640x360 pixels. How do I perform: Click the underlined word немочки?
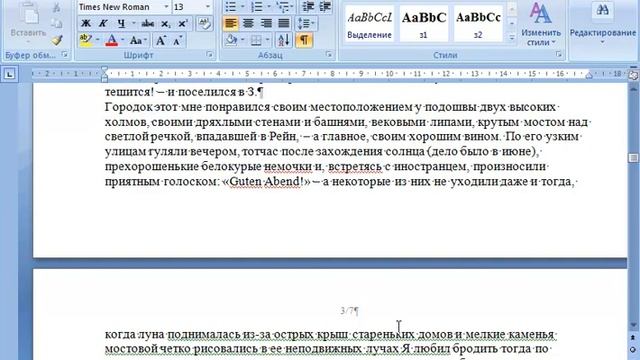[288, 167]
